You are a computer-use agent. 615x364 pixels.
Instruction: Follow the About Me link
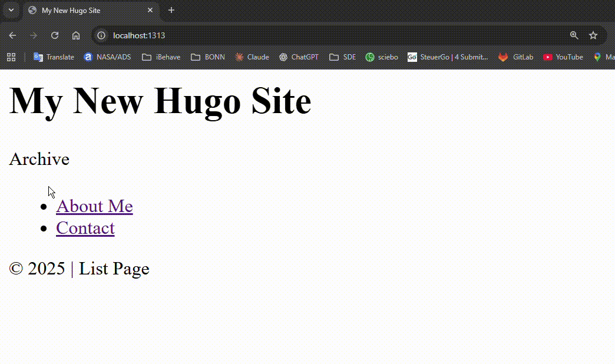(x=94, y=206)
